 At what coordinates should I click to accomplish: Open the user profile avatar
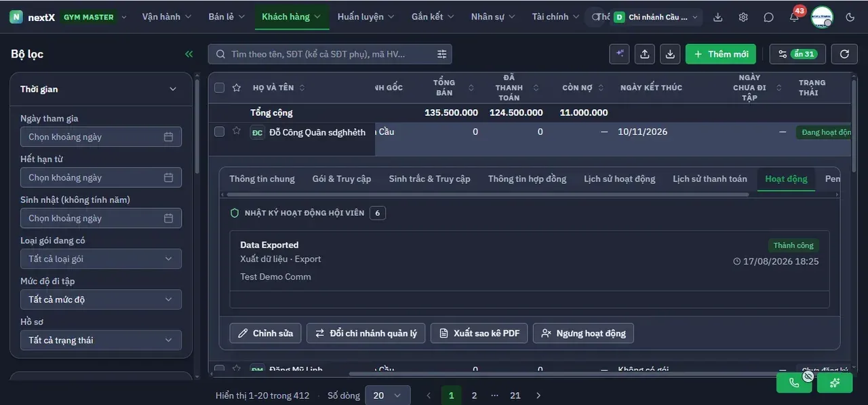click(x=822, y=17)
